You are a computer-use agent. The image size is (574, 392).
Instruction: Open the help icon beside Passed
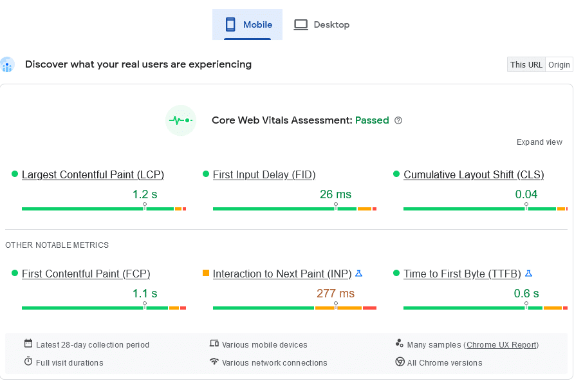pyautogui.click(x=398, y=120)
